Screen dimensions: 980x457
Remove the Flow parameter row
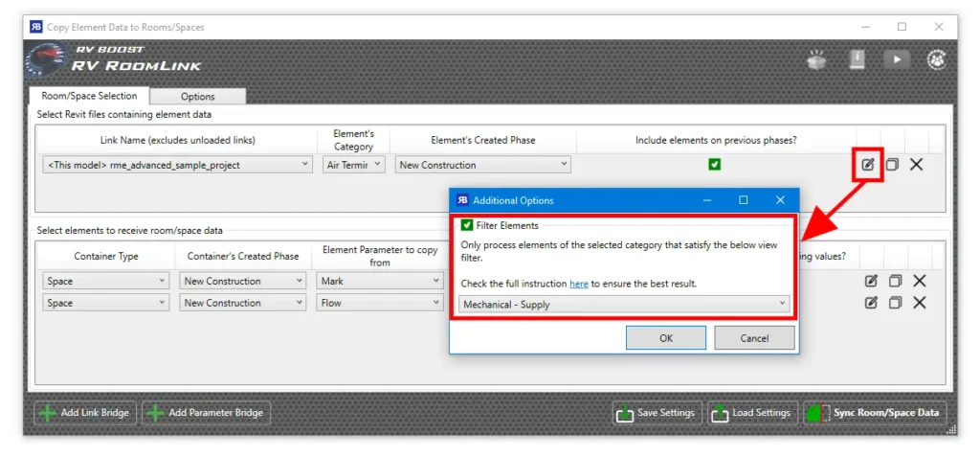(x=920, y=303)
